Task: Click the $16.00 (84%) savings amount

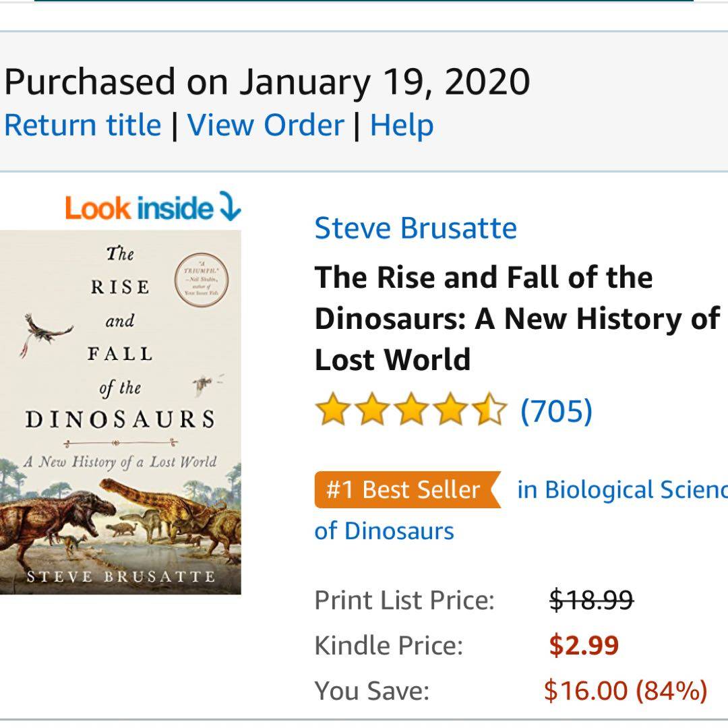Action: click(626, 690)
